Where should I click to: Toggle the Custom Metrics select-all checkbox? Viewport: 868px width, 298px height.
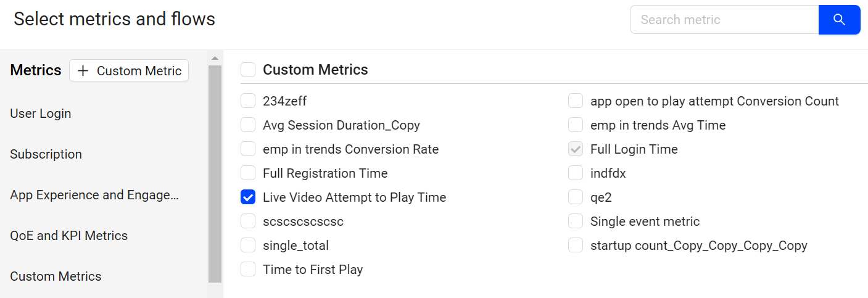pos(248,70)
